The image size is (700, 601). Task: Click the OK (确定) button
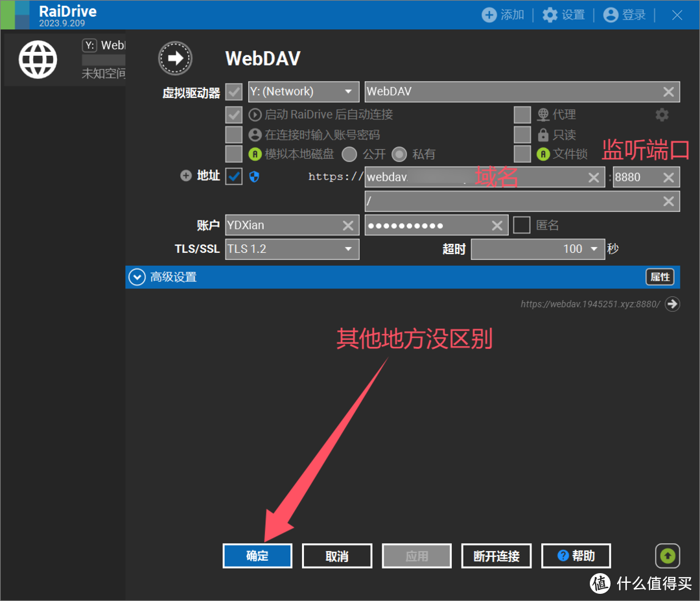257,556
